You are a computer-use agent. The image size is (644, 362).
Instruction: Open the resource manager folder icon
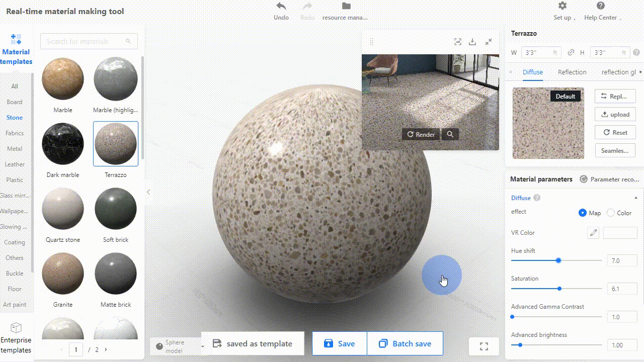point(346,7)
